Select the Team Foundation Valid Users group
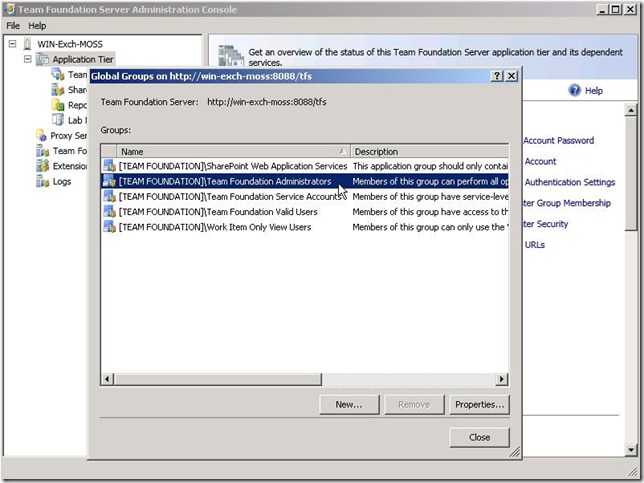This screenshot has height=483, width=644. tap(218, 212)
